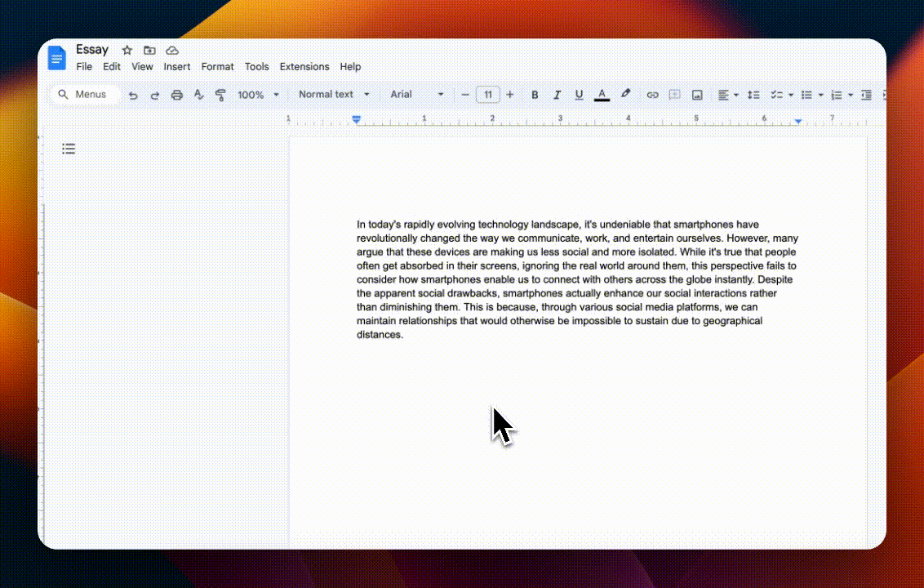This screenshot has width=924, height=588.
Task: Insert an image
Action: point(697,94)
